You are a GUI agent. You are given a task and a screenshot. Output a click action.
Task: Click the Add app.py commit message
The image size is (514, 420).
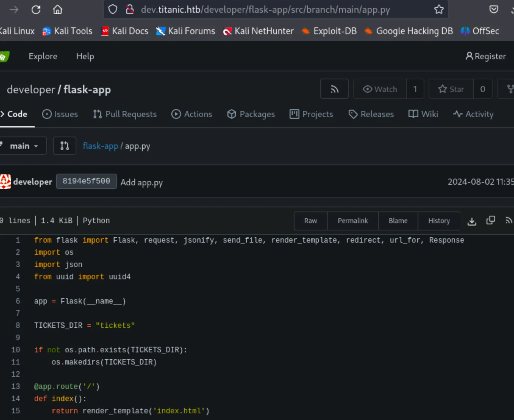tap(141, 183)
